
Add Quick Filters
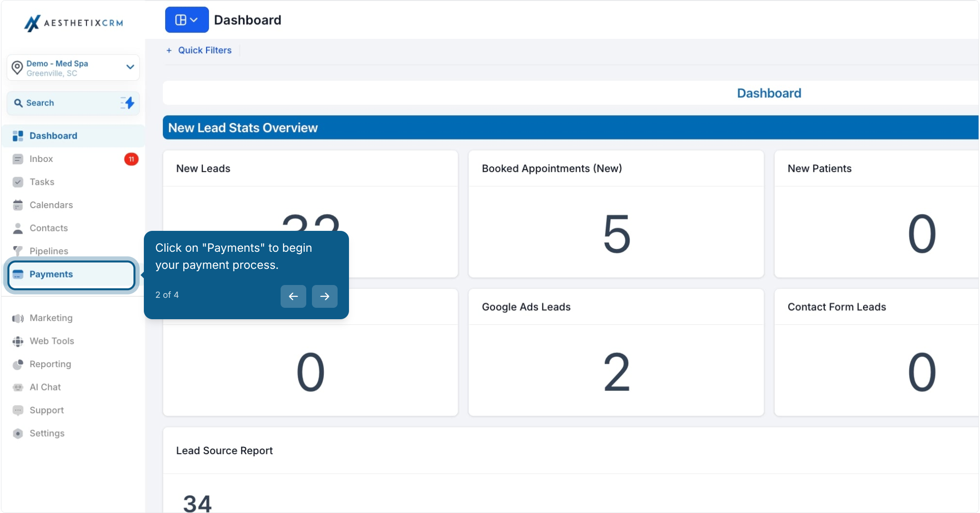click(199, 50)
